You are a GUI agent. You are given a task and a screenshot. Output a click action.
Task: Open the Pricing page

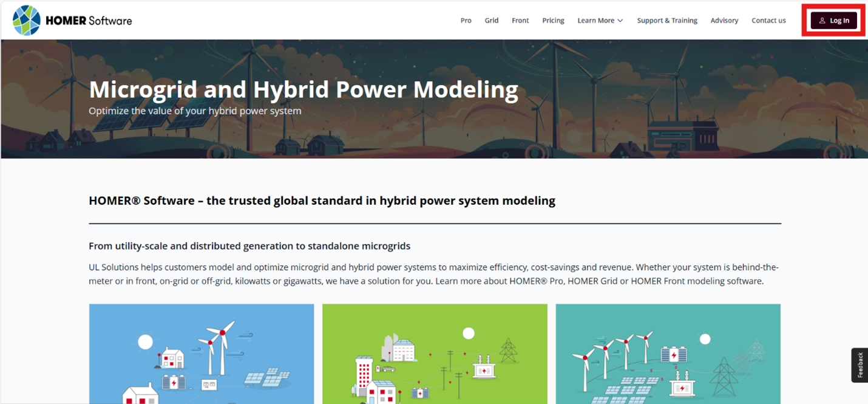coord(553,21)
